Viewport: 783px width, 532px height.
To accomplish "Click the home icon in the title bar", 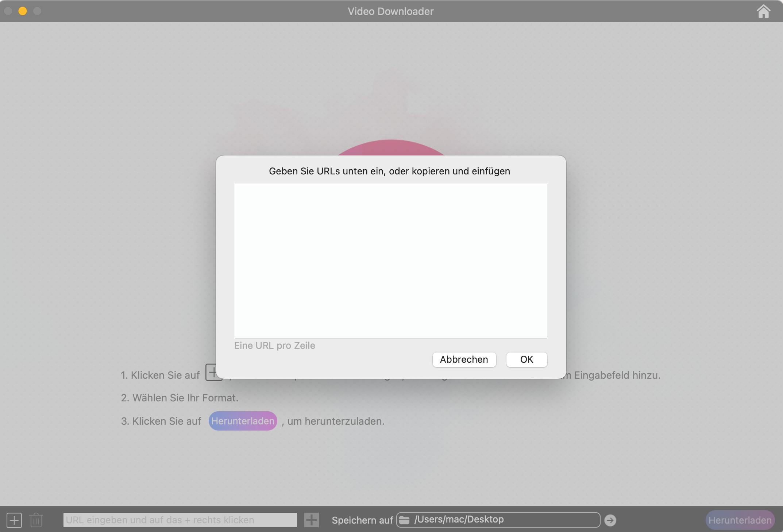I will pos(764,11).
